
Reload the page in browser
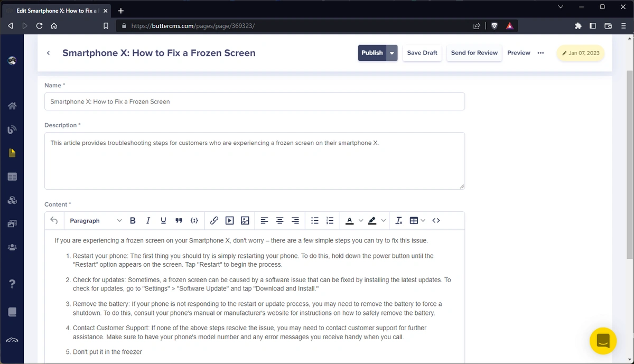[40, 25]
